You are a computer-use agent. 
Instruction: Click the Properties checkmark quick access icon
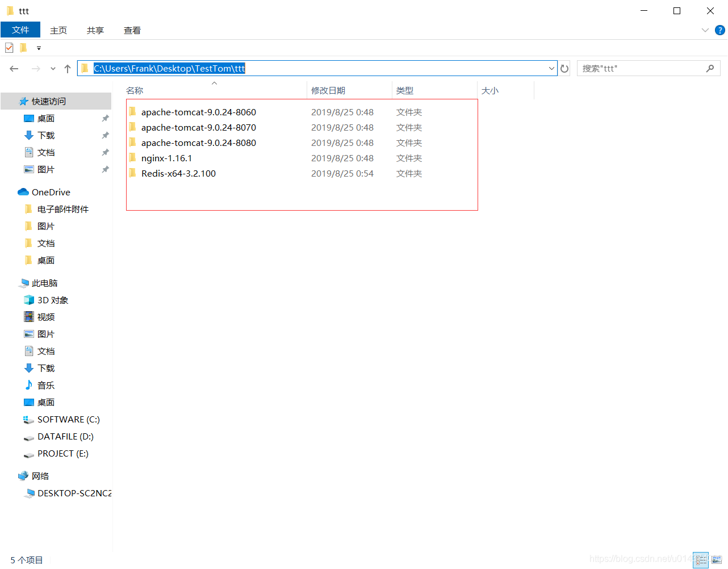(x=9, y=48)
